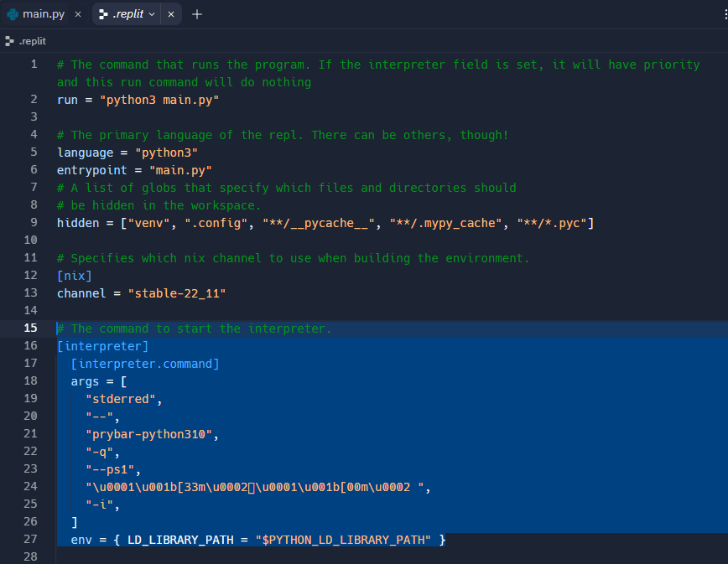Image resolution: width=728 pixels, height=564 pixels.
Task: Switch to the main.py tab
Action: pyautogui.click(x=44, y=14)
